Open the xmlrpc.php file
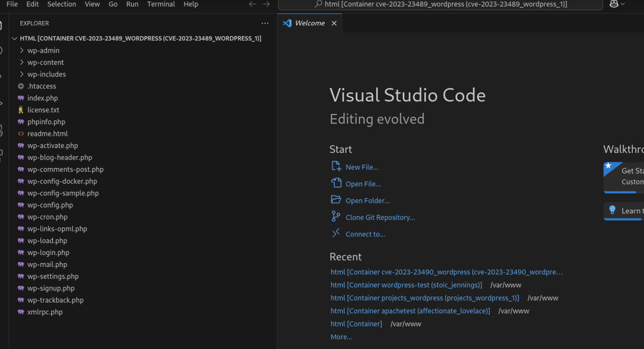The height and width of the screenshot is (349, 644). [x=45, y=312]
